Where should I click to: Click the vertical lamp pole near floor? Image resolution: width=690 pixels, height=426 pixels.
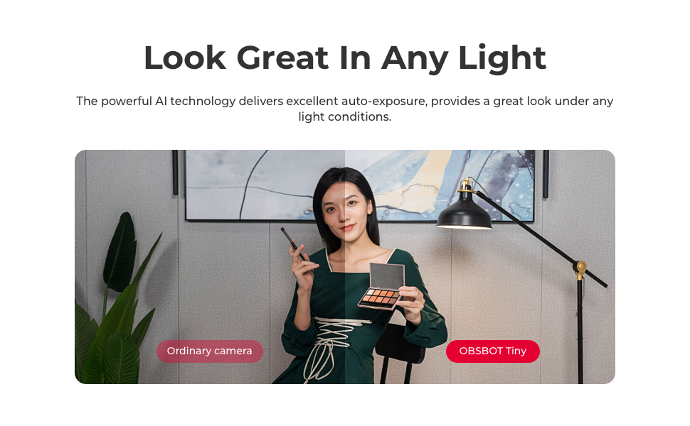pyautogui.click(x=580, y=332)
